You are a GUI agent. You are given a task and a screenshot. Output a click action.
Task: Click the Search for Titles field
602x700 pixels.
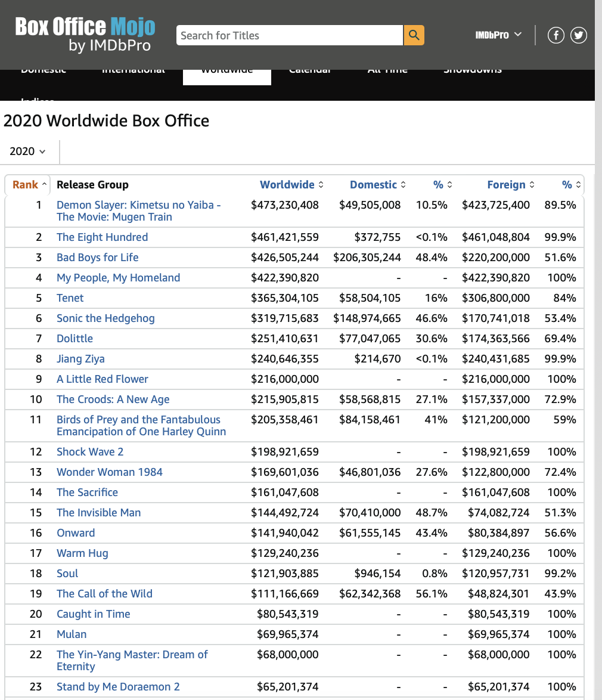point(289,35)
